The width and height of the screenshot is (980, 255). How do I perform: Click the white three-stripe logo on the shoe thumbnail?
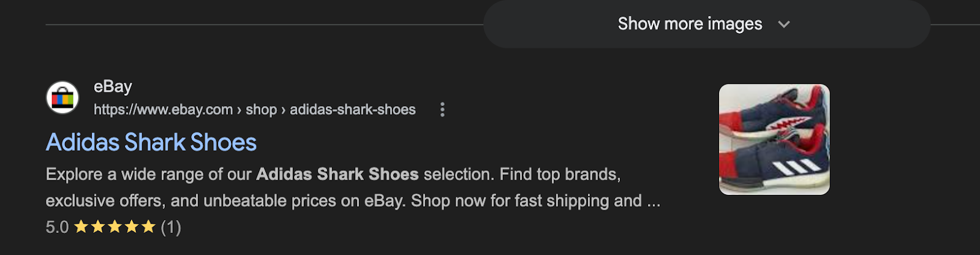click(x=796, y=166)
